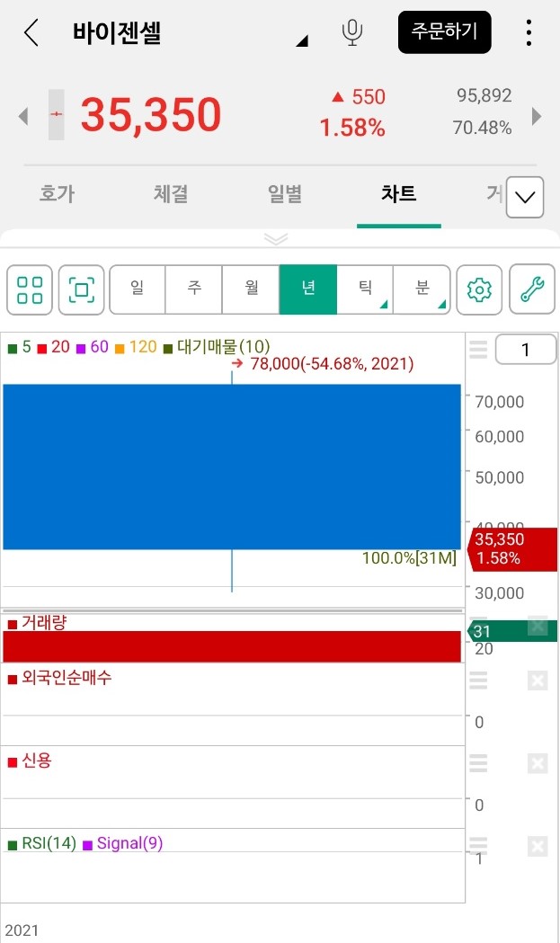Tap the change amount 550
The image size is (560, 943).
click(x=359, y=97)
